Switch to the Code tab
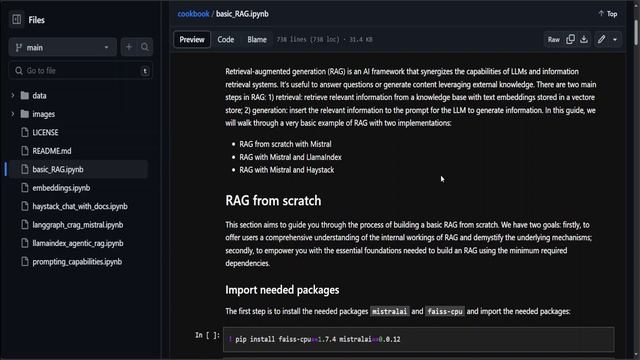 [226, 40]
